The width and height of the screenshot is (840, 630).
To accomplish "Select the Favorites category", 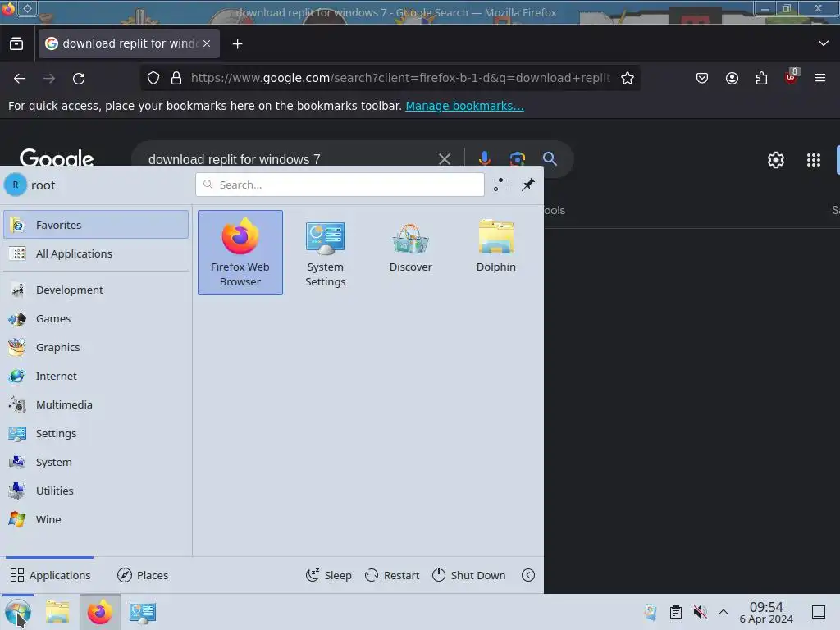I will click(x=97, y=225).
